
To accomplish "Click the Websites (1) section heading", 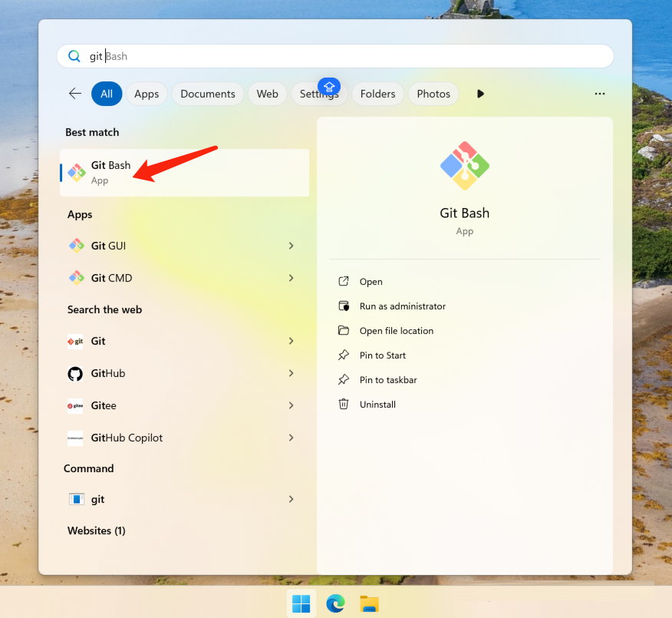I will tap(97, 530).
